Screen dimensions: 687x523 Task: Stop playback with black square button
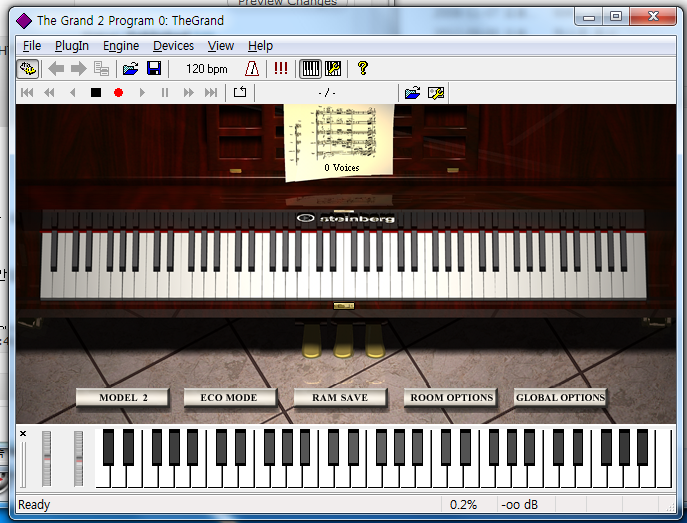pyautogui.click(x=96, y=92)
